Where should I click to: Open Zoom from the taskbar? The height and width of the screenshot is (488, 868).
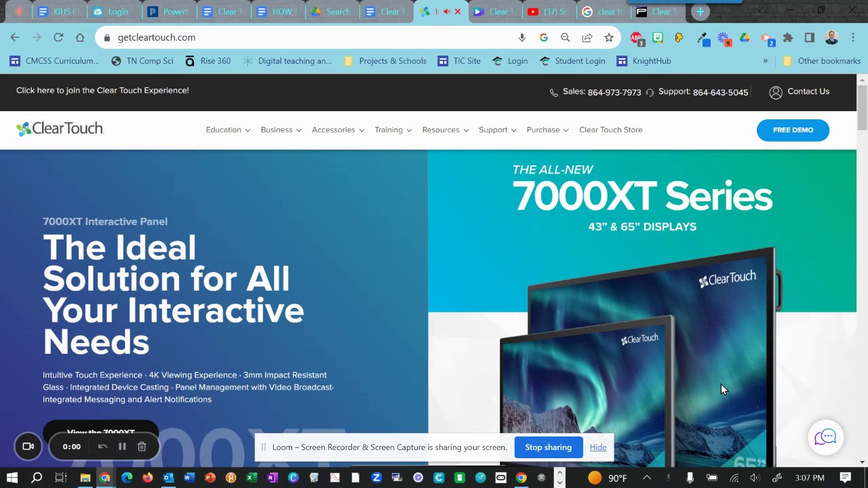pyautogui.click(x=376, y=478)
